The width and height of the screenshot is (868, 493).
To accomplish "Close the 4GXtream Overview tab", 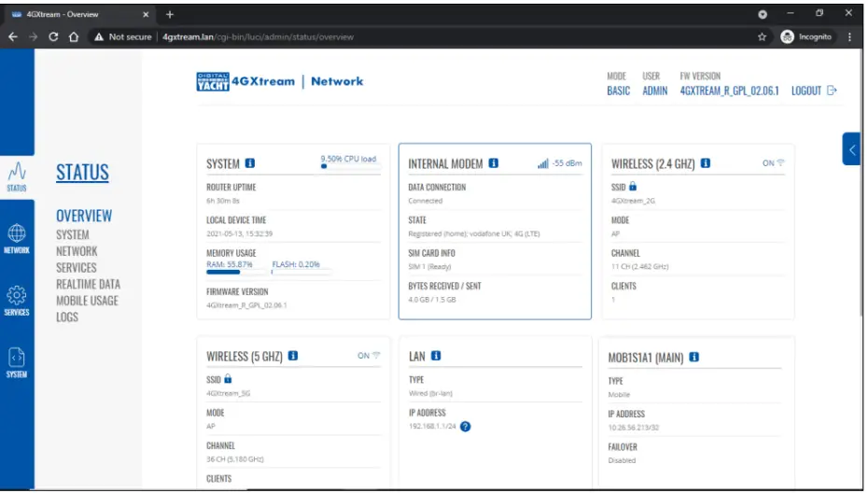I will [147, 14].
